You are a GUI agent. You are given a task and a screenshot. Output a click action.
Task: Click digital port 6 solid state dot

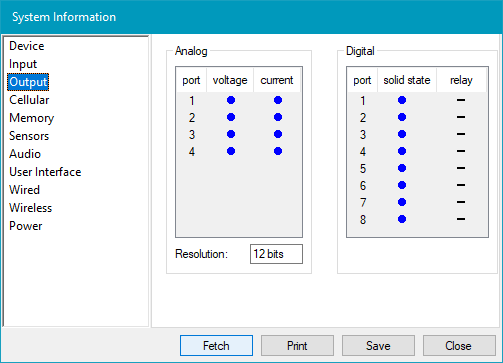coord(402,185)
